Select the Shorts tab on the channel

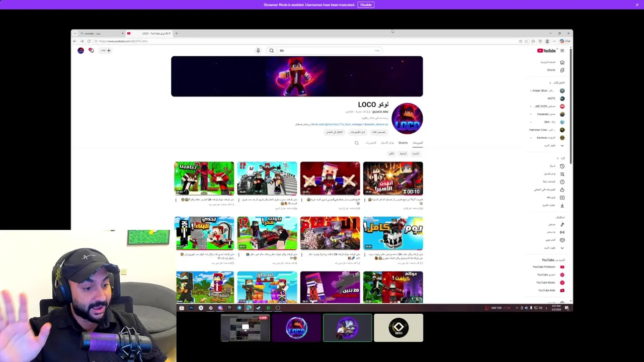click(x=403, y=143)
